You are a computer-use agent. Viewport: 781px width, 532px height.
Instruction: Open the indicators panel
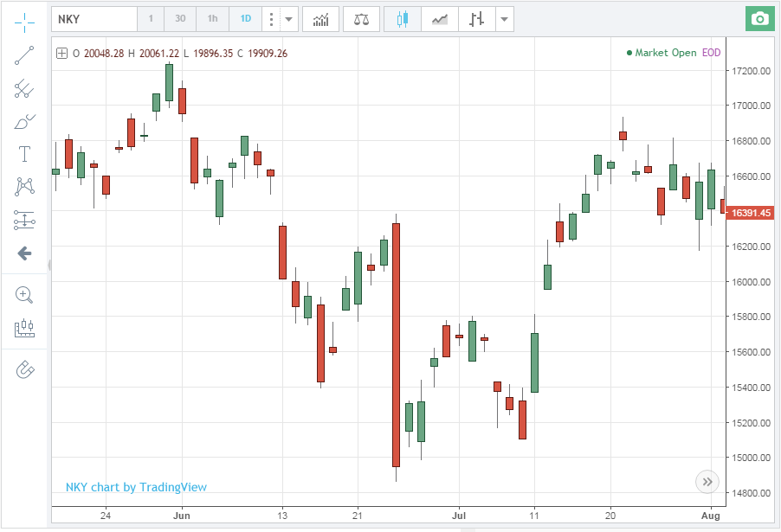[320, 19]
